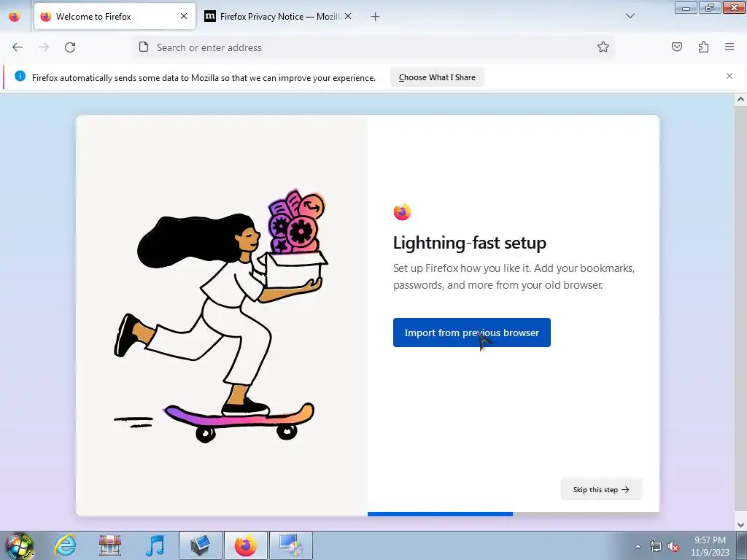This screenshot has height=560, width=747.
Task: Open the monitor with disc taskbar icon
Action: tap(291, 545)
